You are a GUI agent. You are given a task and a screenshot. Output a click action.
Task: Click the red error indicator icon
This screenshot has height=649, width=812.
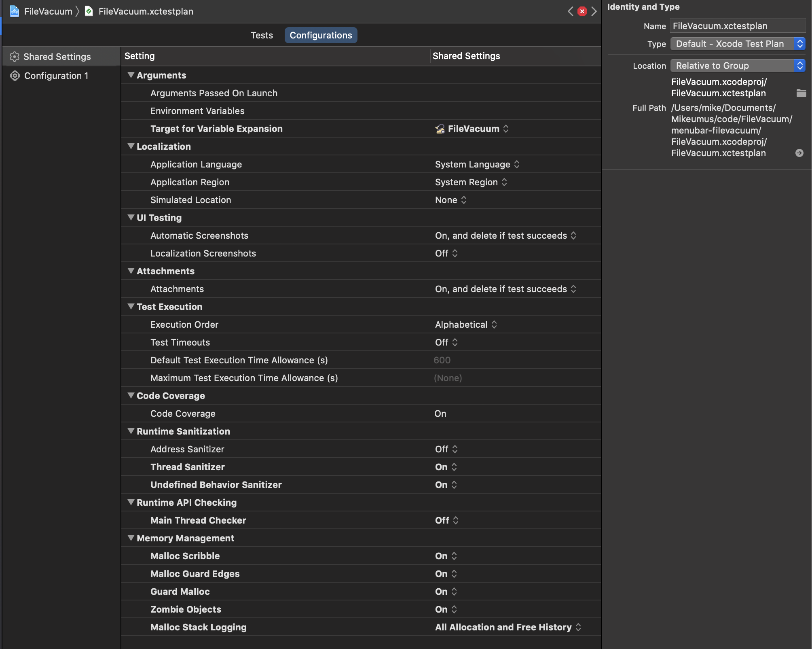coord(582,11)
